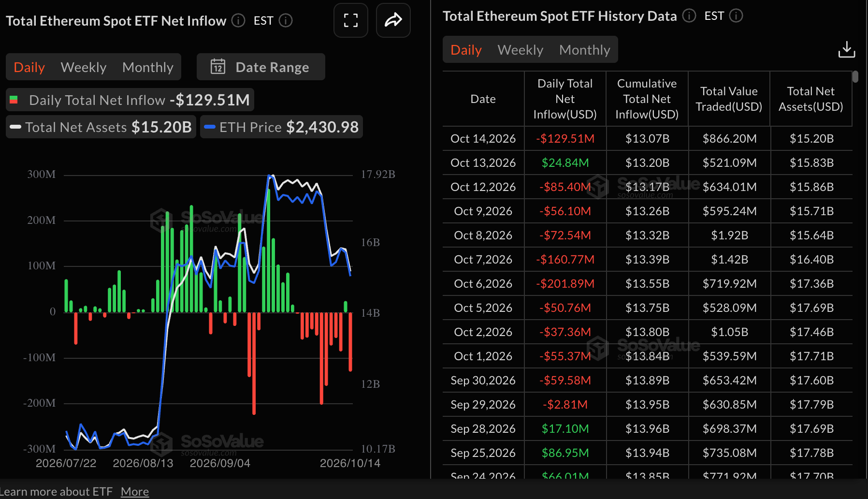Click Cumulative Total Net Inflow header
868x499 pixels.
(x=647, y=99)
